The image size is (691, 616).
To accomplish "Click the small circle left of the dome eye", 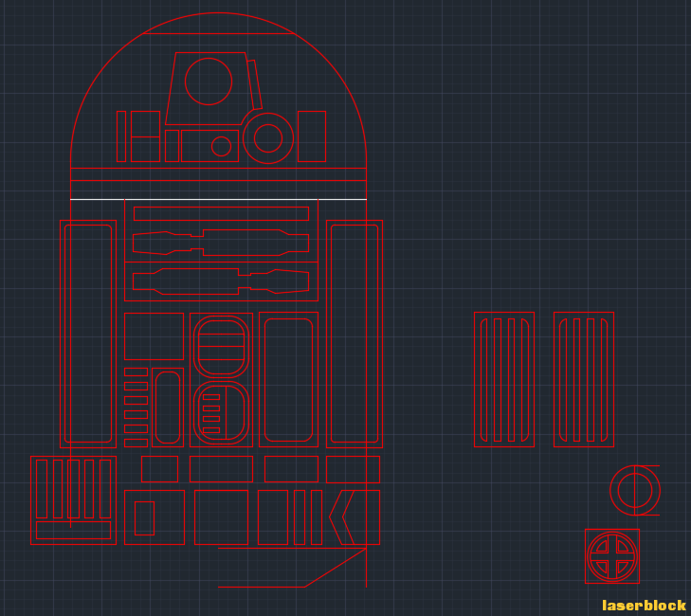I will (x=221, y=146).
